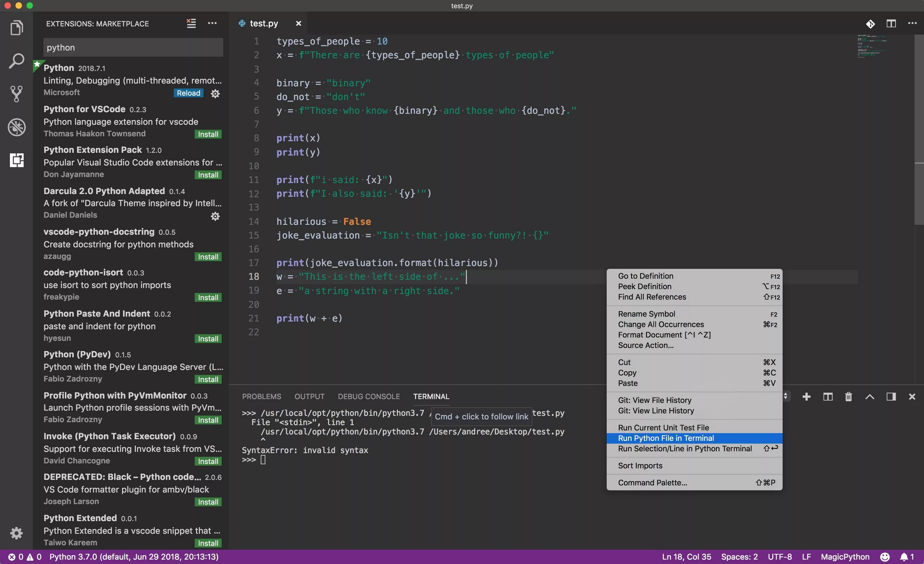Open the Search view in activity bar

click(x=17, y=61)
